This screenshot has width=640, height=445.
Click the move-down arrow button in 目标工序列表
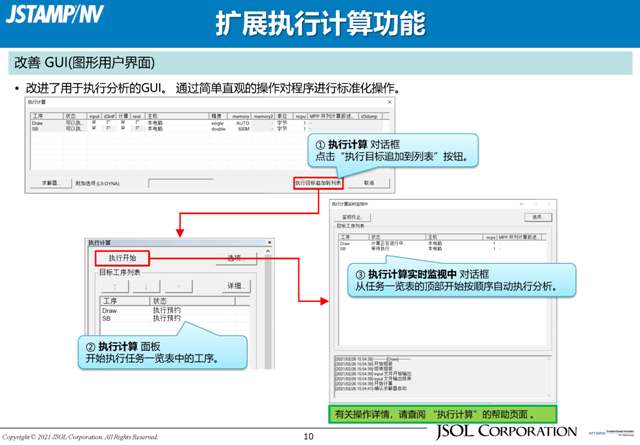pyautogui.click(x=147, y=286)
